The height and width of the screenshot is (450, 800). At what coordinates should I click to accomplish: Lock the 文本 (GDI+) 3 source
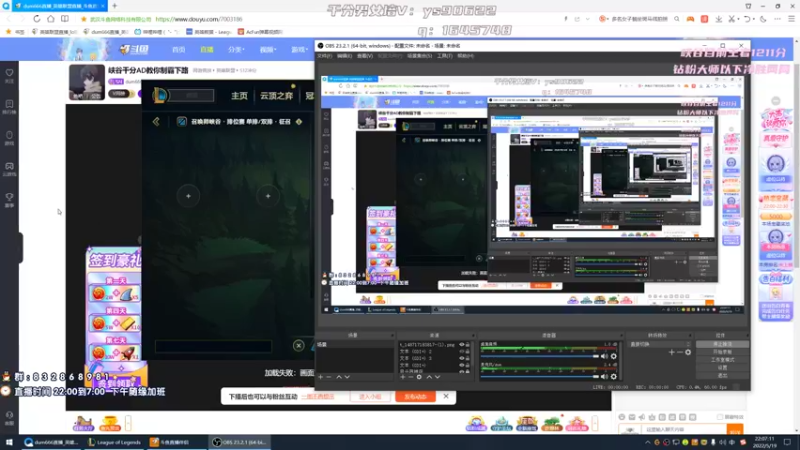pos(467,358)
